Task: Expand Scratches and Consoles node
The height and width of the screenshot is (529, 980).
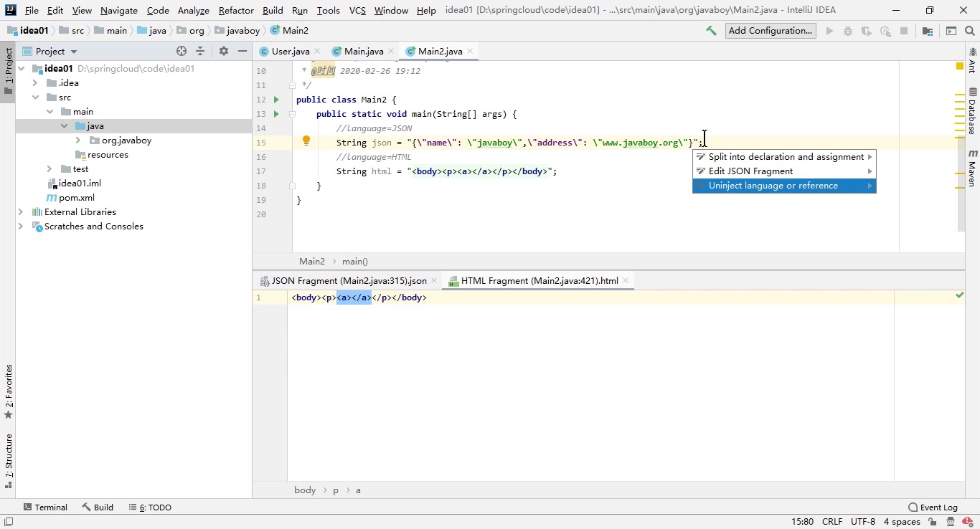Action: pyautogui.click(x=22, y=227)
